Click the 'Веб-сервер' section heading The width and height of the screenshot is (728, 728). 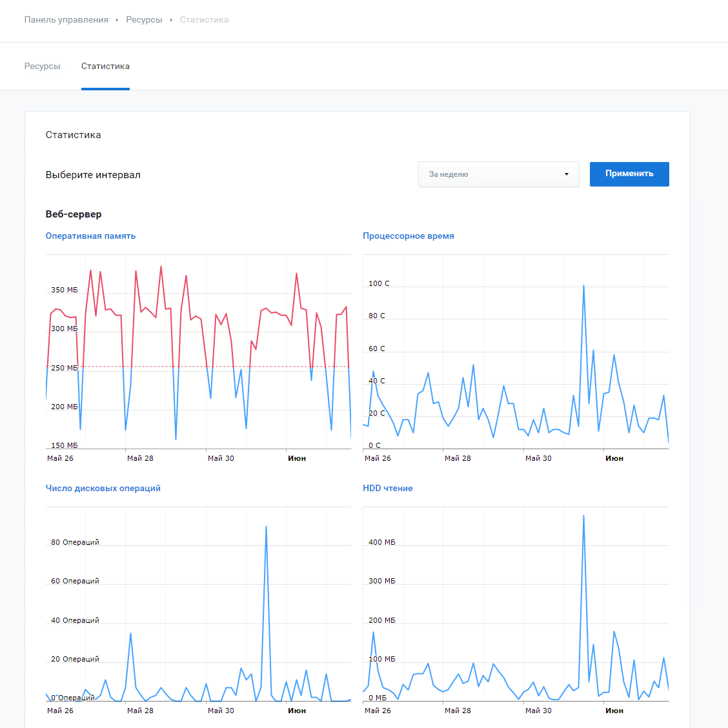[74, 214]
